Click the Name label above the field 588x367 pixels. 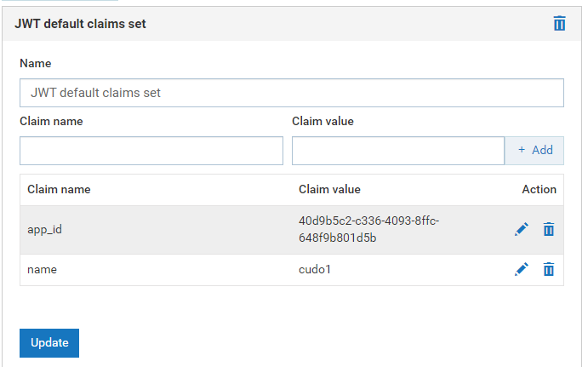(x=35, y=63)
